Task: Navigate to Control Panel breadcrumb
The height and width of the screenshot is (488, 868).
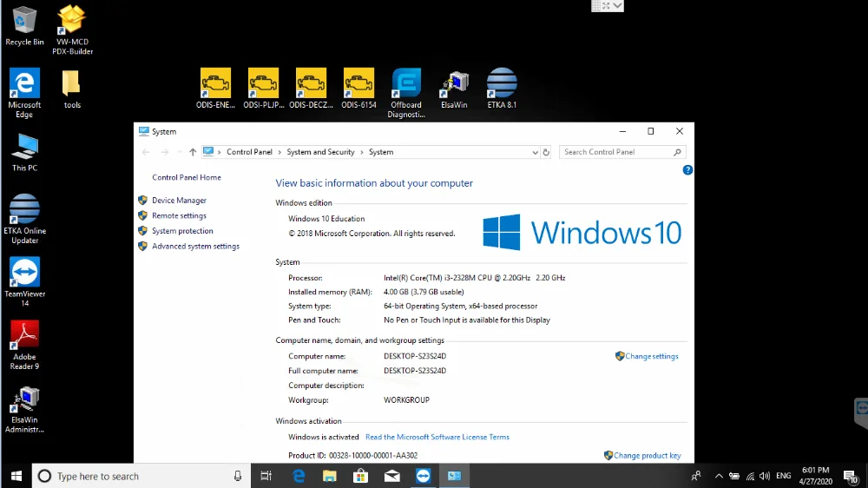Action: (249, 152)
